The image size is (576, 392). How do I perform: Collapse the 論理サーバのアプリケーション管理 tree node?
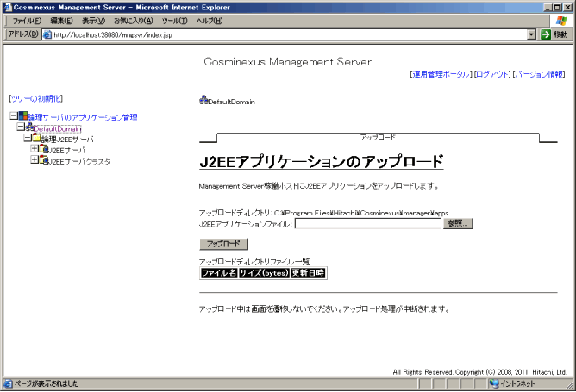coord(14,116)
